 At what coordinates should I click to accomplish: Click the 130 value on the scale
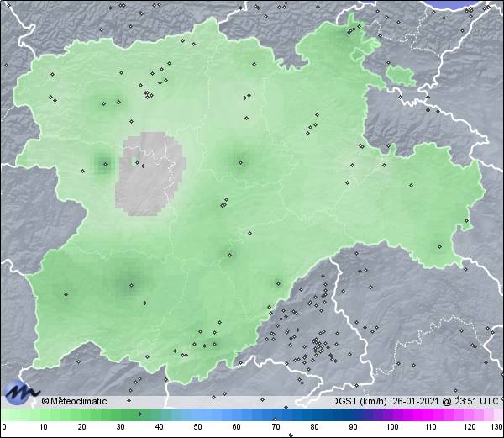click(x=497, y=427)
